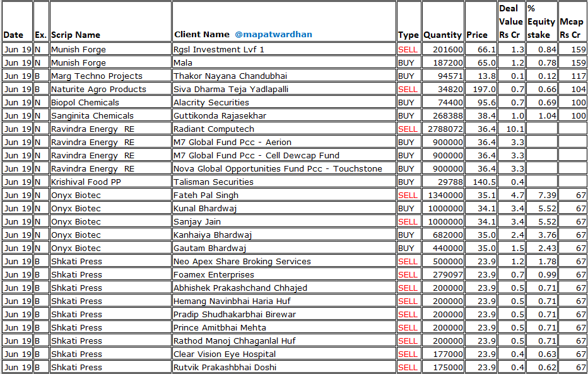Select client Radiant Computech
Viewport: 588px width, 374px height.
(214, 129)
